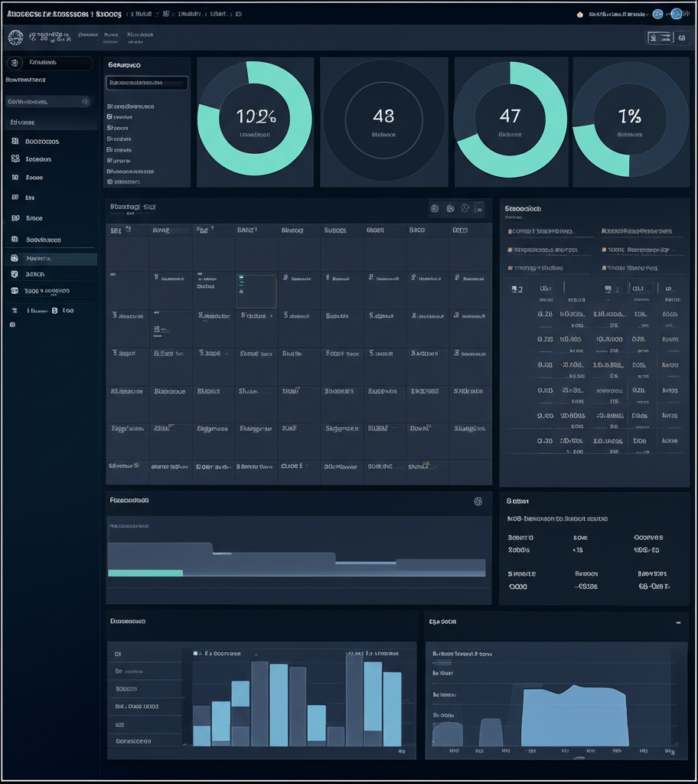Toggle the top-left orange checkbox in the right panel
This screenshot has width=698, height=784.
[x=510, y=231]
